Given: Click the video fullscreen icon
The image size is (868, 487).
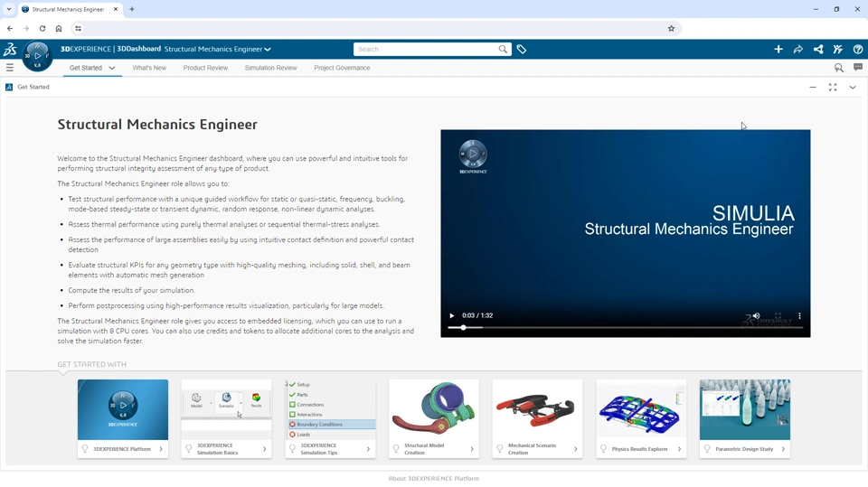Looking at the screenshot, I should (778, 315).
